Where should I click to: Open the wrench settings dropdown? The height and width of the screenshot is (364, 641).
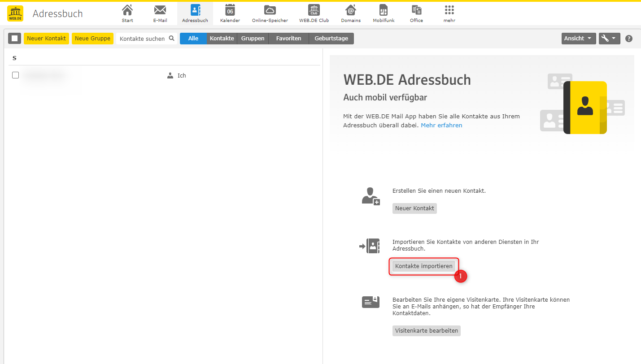pos(609,39)
